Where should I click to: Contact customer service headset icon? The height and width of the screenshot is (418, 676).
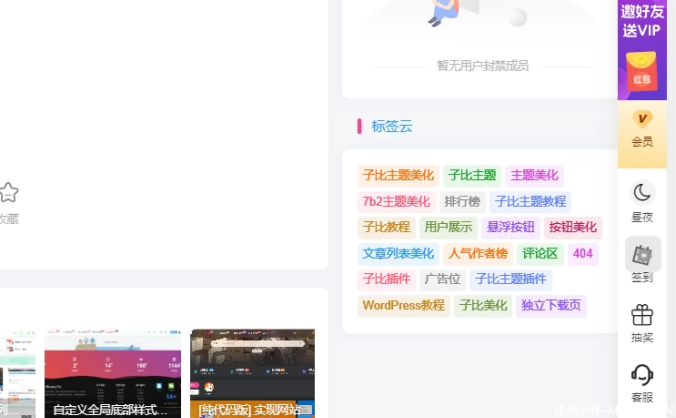point(642,375)
